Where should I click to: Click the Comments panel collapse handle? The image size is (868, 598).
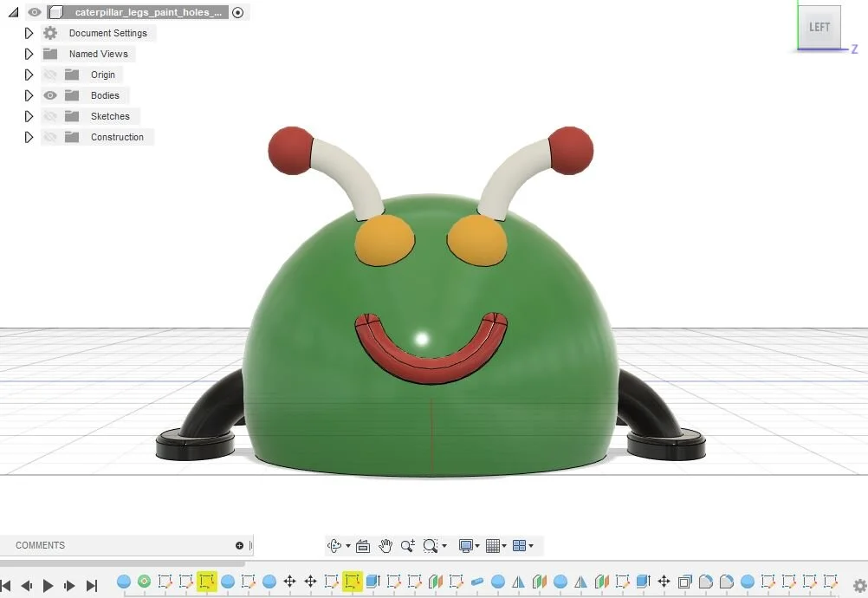tap(250, 545)
